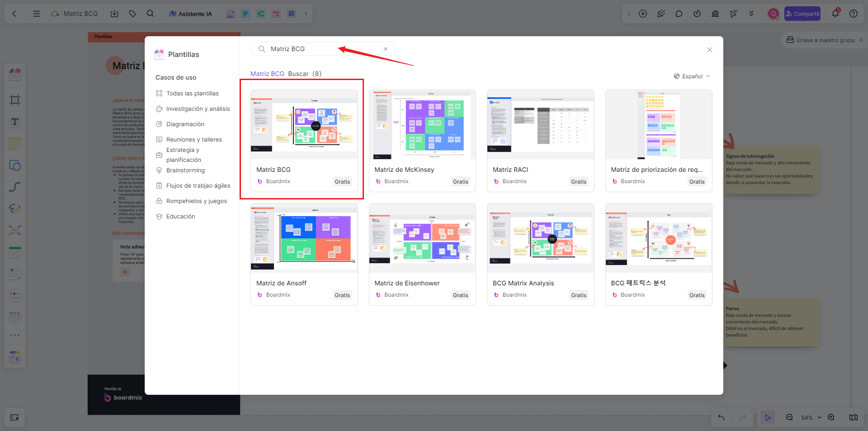The height and width of the screenshot is (431, 868).
Task: Click the Compartir button
Action: 802,14
